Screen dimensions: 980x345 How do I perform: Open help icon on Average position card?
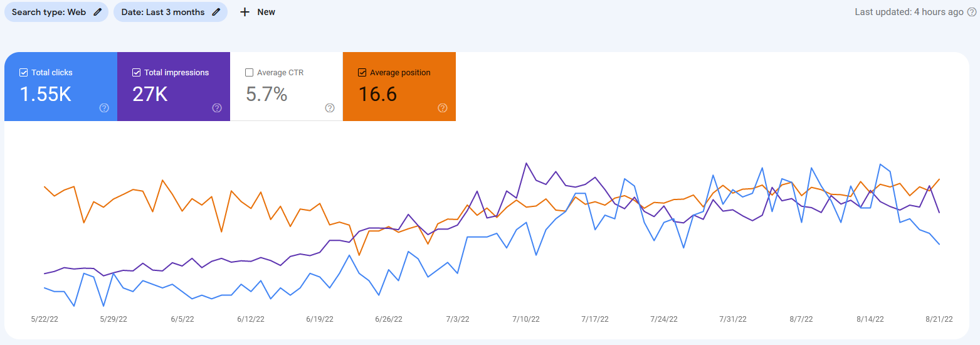click(443, 108)
